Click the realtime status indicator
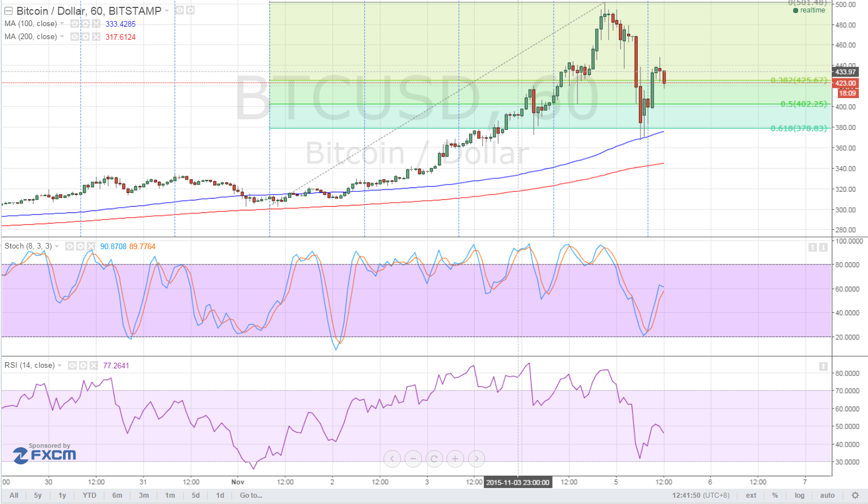The height and width of the screenshot is (504, 868). click(x=809, y=10)
